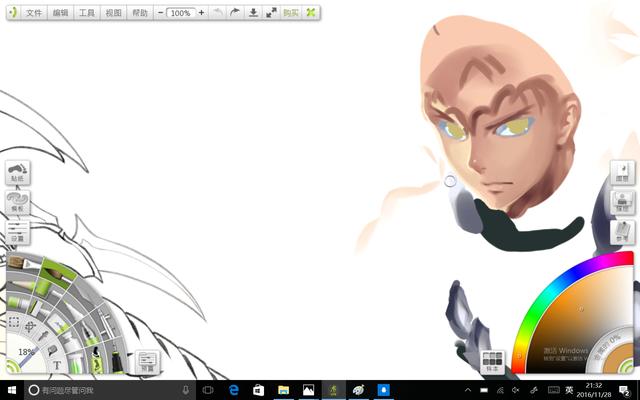This screenshot has height=400, width=640.
Task: Open the 模板 (Stencils) panel
Action: tap(17, 203)
